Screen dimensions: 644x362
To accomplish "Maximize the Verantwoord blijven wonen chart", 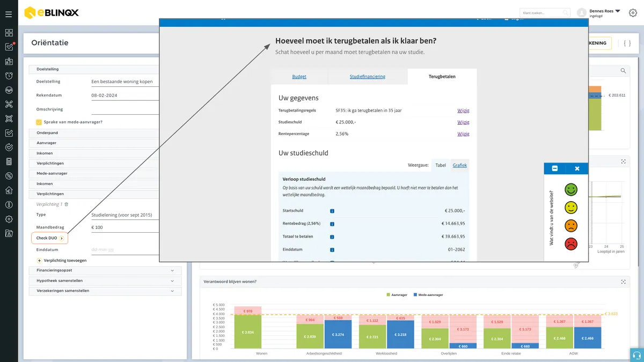I will 623,282.
